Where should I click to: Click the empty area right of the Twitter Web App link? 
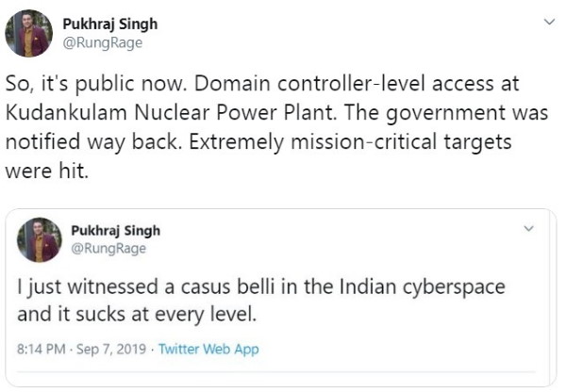pyautogui.click(x=396, y=349)
